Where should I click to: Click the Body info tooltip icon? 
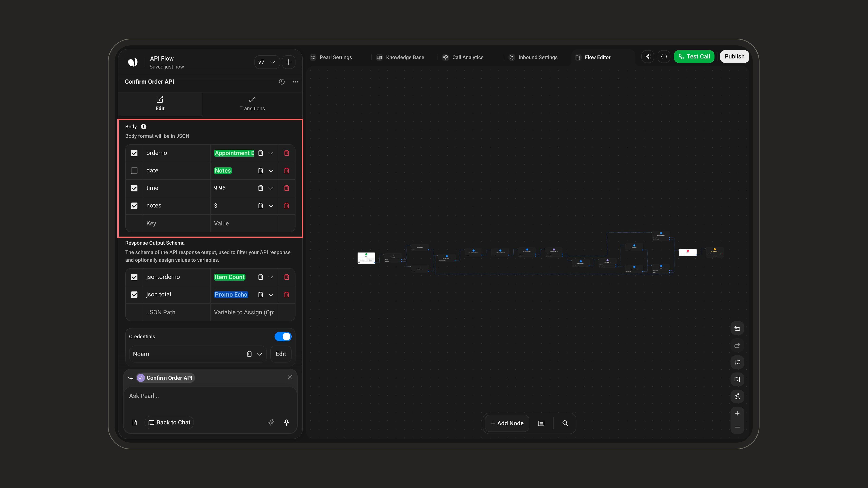pyautogui.click(x=144, y=127)
